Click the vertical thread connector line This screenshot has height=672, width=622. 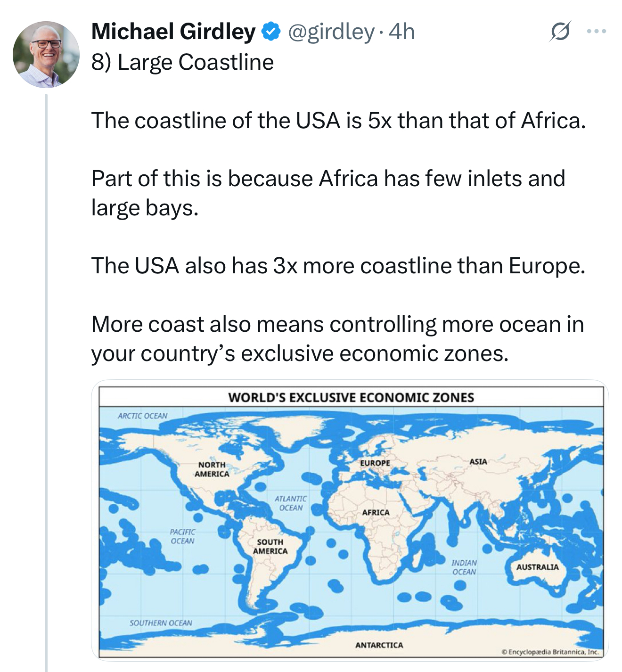tap(47, 377)
